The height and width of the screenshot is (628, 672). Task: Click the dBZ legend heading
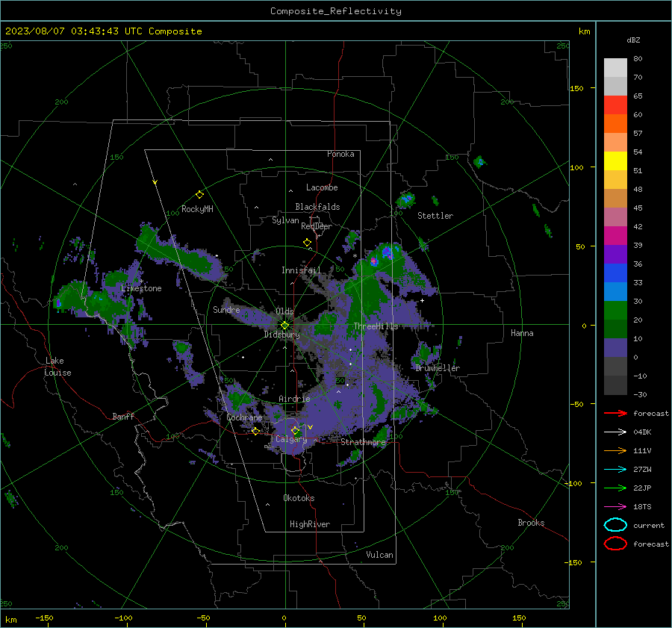tap(633, 40)
